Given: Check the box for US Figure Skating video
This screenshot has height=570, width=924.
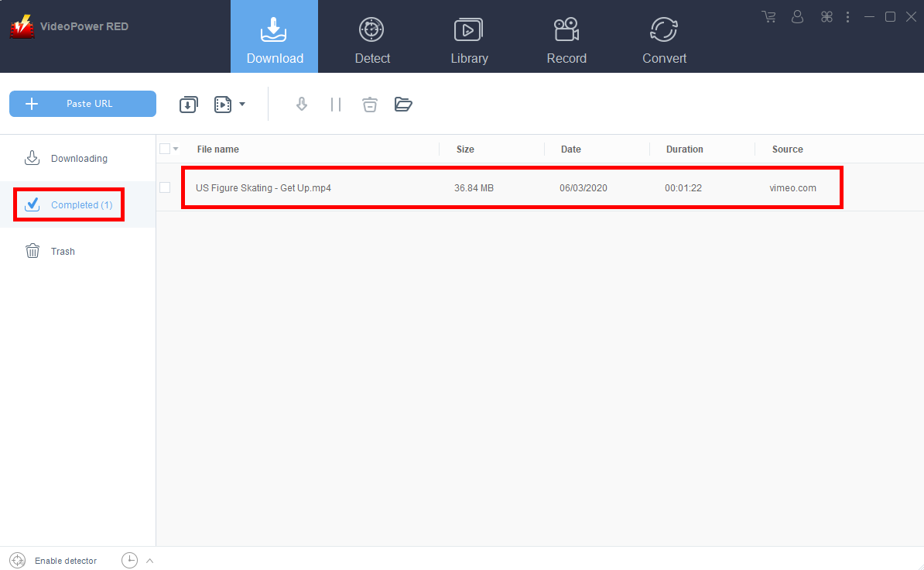Looking at the screenshot, I should point(166,187).
